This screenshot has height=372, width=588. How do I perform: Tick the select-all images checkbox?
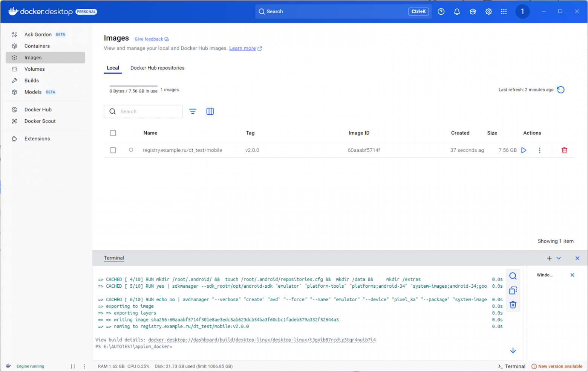pos(113,133)
